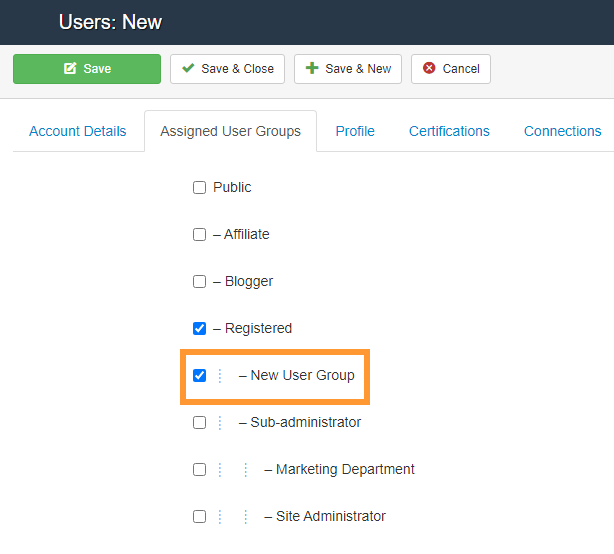Select the Assigned User Groups tab
Screen dimensions: 614x554
click(x=230, y=131)
